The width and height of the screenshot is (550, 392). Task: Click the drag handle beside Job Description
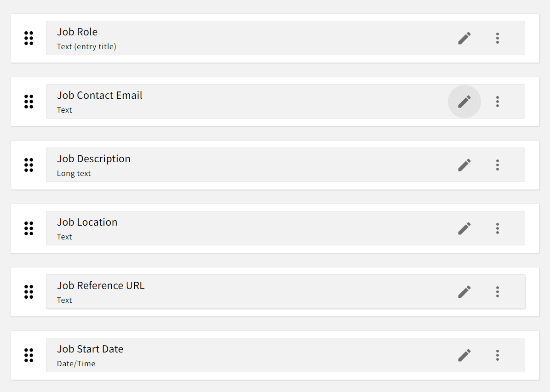click(x=29, y=165)
